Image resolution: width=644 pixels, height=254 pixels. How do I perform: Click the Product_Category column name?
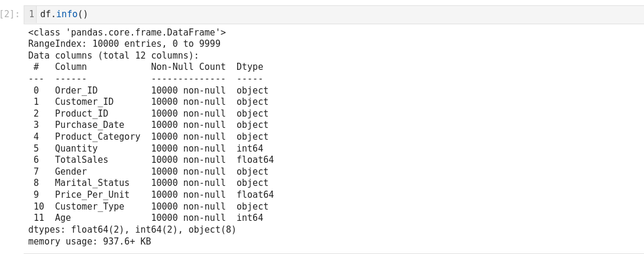(98, 137)
